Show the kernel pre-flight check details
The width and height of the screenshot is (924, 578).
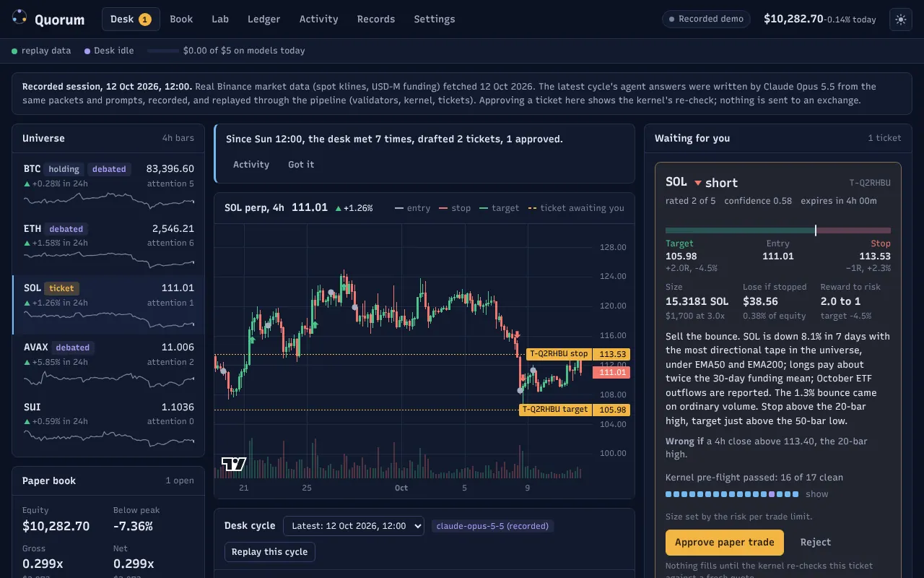tap(817, 494)
